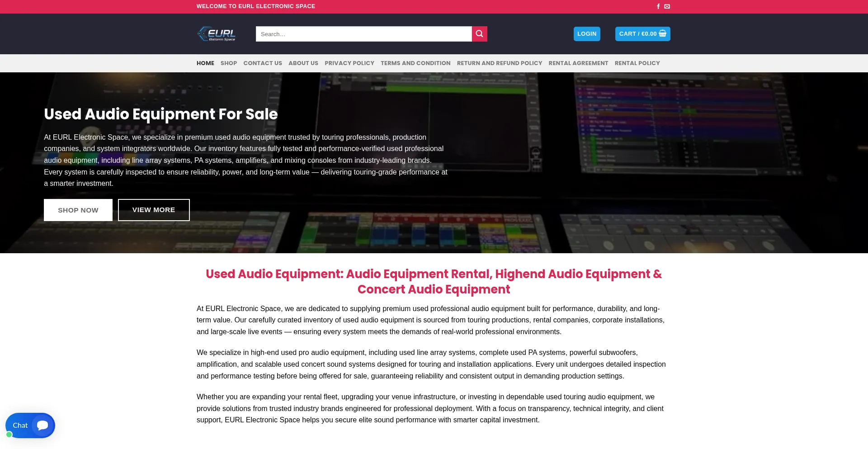The image size is (868, 449).
Task: View the Privacy Policy page
Action: point(349,63)
